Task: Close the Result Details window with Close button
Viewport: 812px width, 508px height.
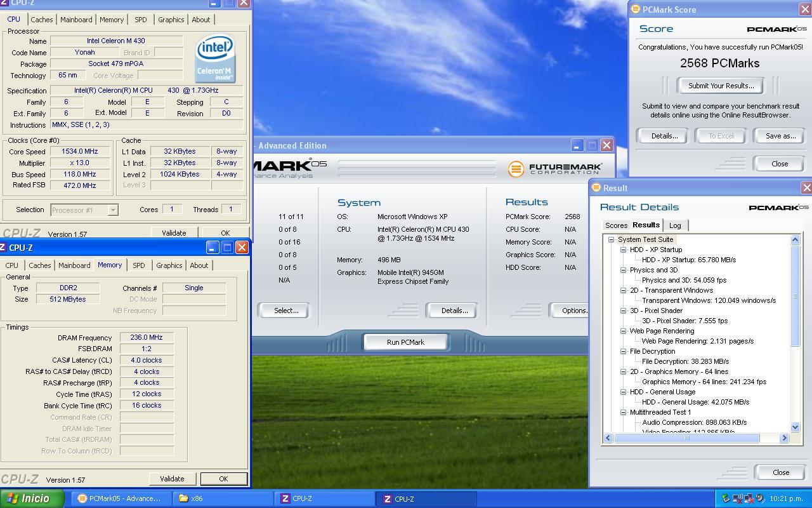Action: tap(781, 472)
